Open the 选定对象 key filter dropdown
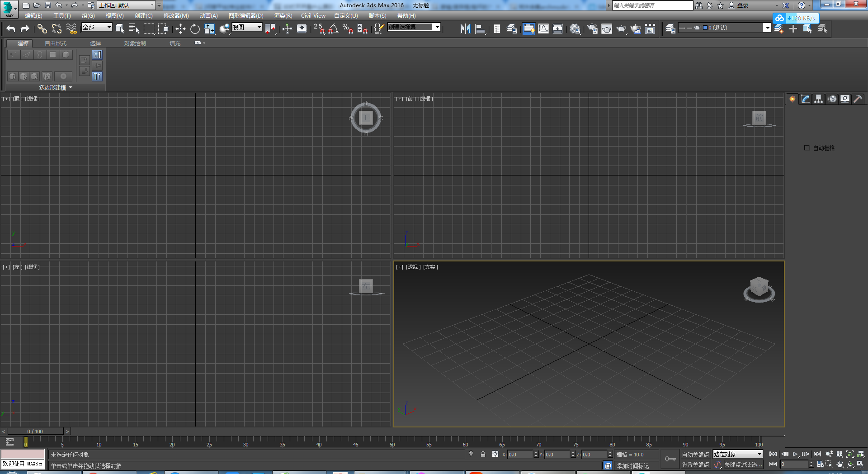 738,454
